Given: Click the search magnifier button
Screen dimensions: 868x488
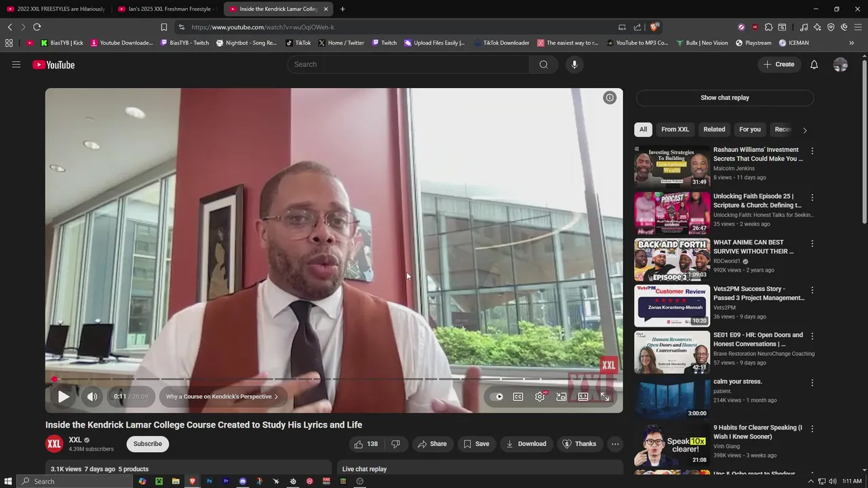Looking at the screenshot, I should point(543,64).
